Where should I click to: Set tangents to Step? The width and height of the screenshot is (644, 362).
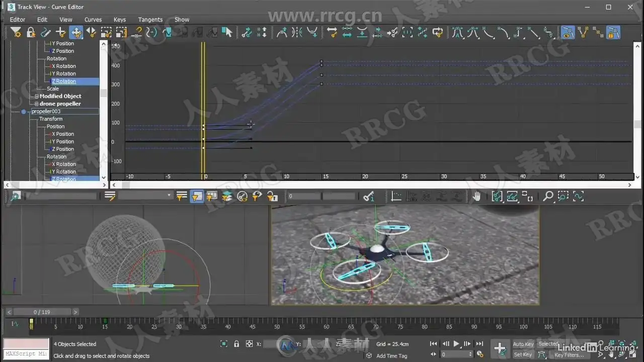click(518, 33)
